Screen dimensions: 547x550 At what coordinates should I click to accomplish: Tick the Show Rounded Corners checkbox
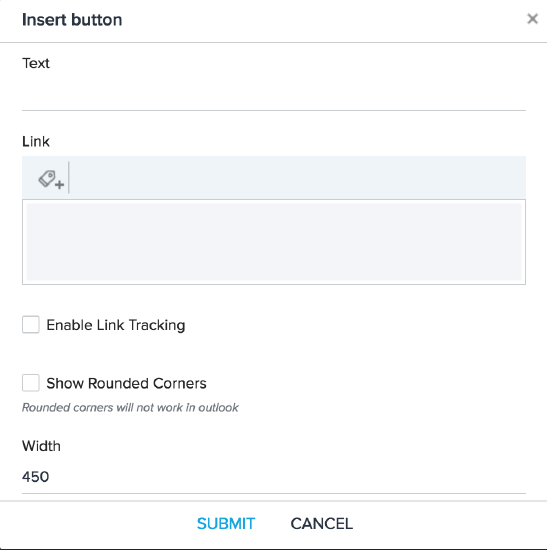tap(31, 383)
